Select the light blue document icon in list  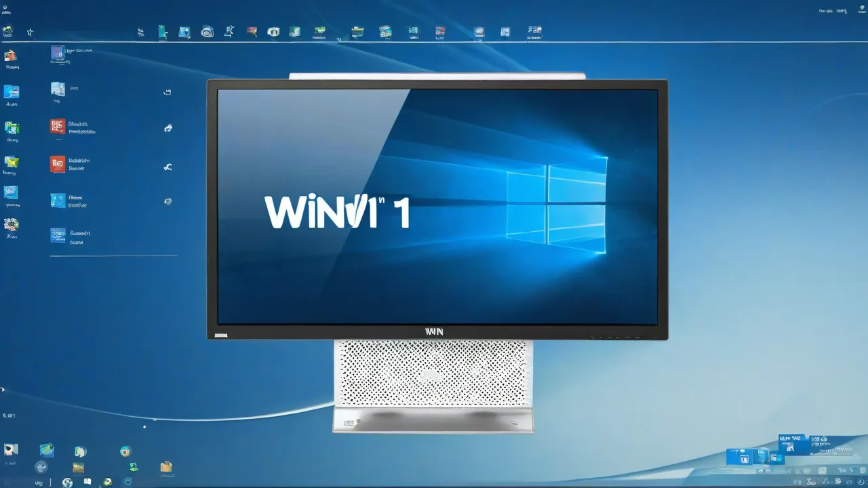(x=58, y=89)
